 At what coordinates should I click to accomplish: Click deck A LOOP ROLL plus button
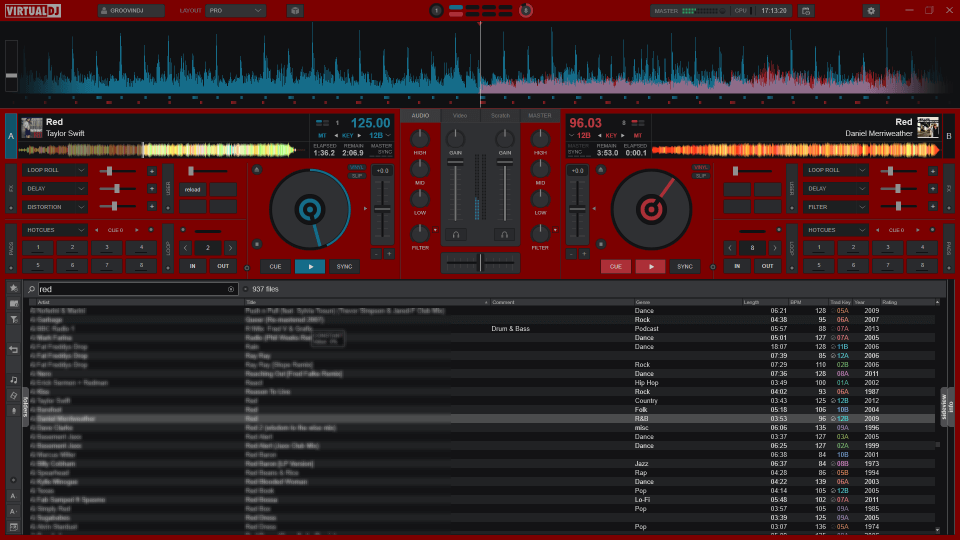152,171
